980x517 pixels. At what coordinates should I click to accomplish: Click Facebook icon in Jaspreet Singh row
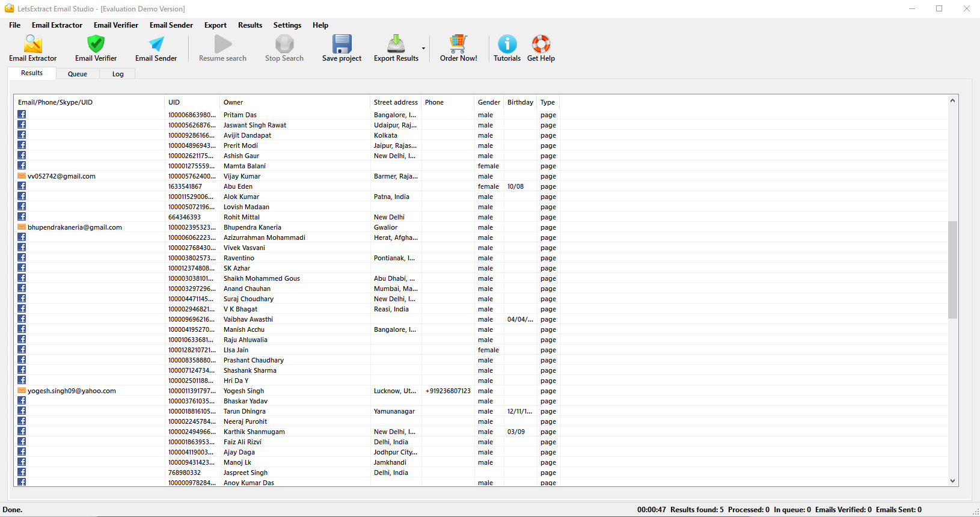(x=22, y=472)
